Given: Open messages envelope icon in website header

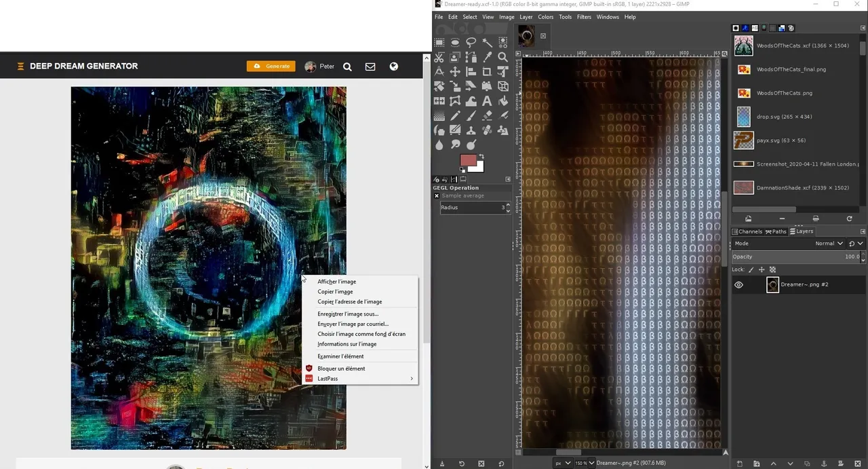Looking at the screenshot, I should 370,67.
